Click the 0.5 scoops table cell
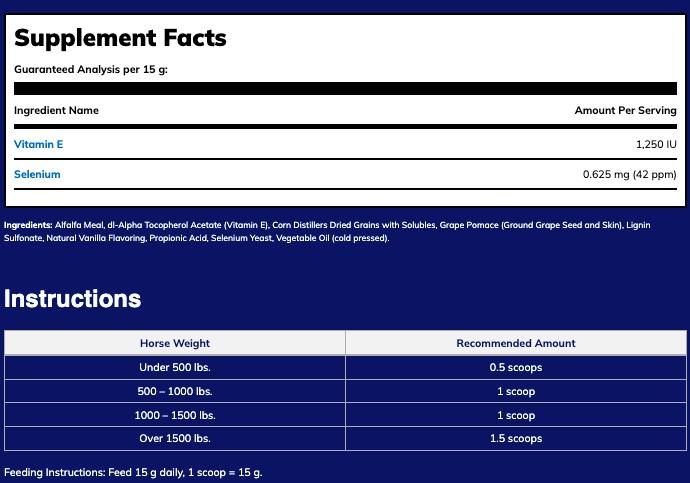Viewport: 690px width, 483px height. pos(515,367)
